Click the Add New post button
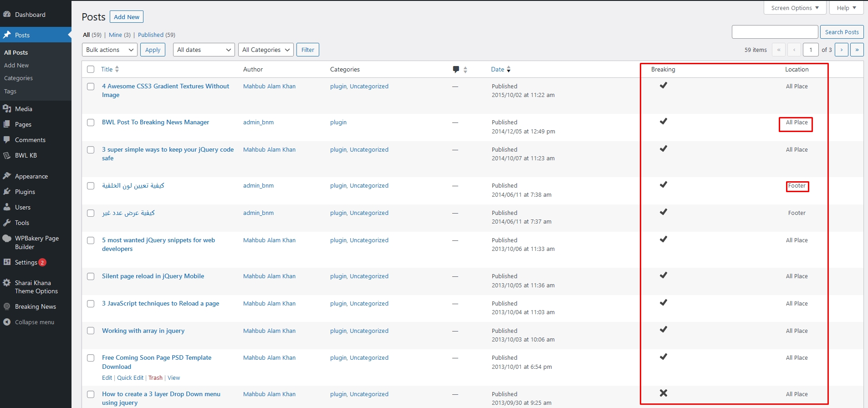The image size is (868, 408). point(127,17)
